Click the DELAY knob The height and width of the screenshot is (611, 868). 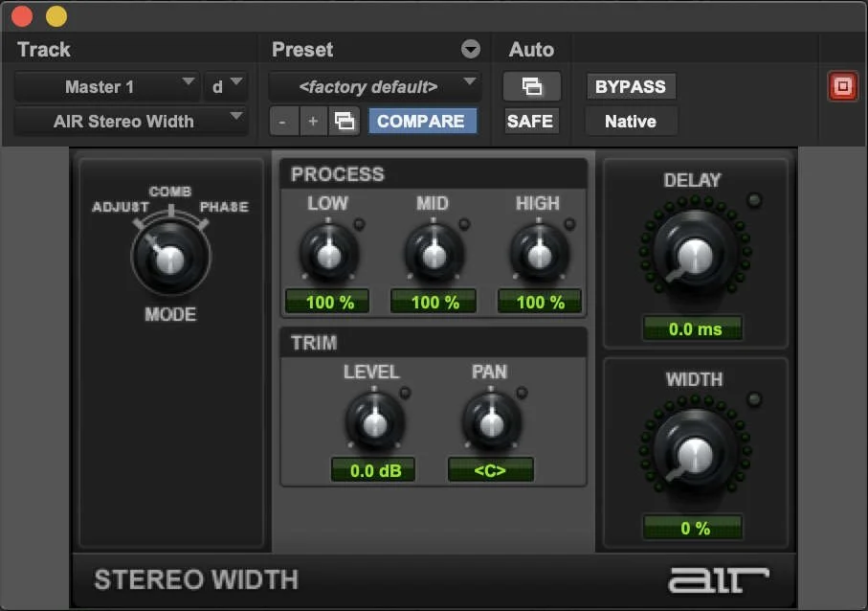click(x=695, y=252)
